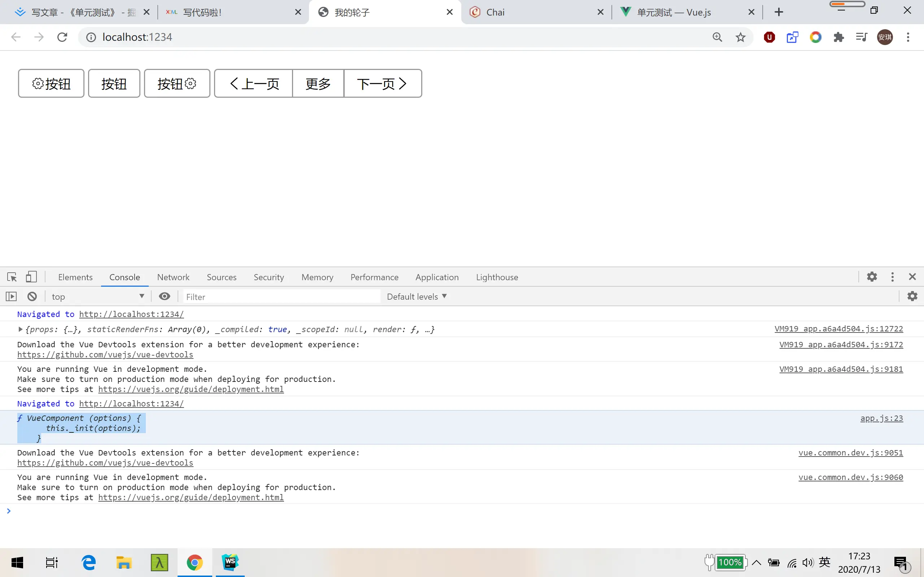Click the inspect element picker icon
The height and width of the screenshot is (577, 924).
12,277
